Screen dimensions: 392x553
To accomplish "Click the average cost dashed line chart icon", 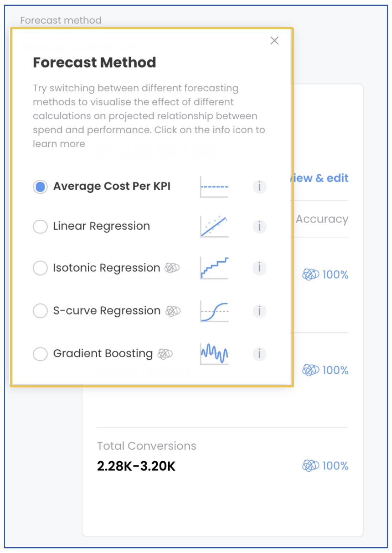I will (x=214, y=187).
